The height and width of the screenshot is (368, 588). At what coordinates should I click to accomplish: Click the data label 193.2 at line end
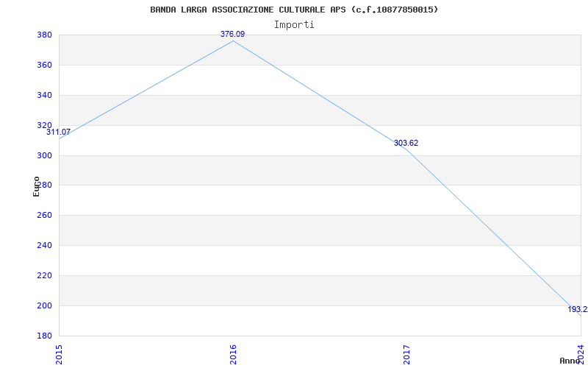pyautogui.click(x=578, y=309)
